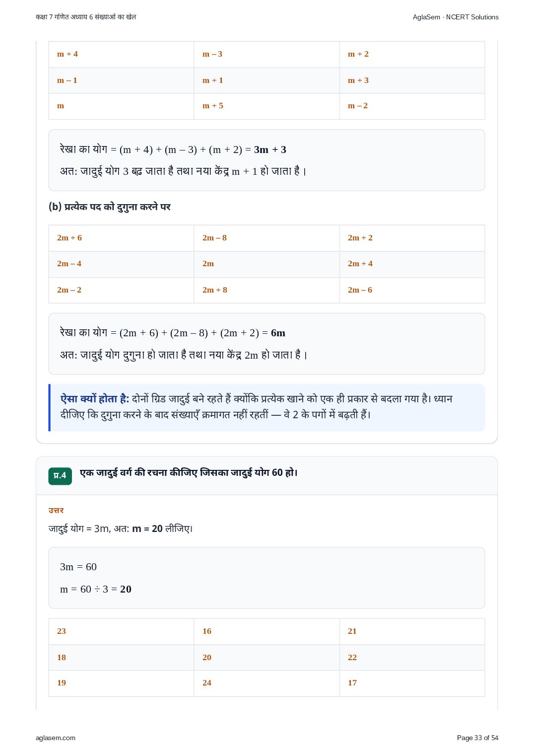Click the प्र.4 question badge
Screen dimensions: 534x756
click(60, 476)
